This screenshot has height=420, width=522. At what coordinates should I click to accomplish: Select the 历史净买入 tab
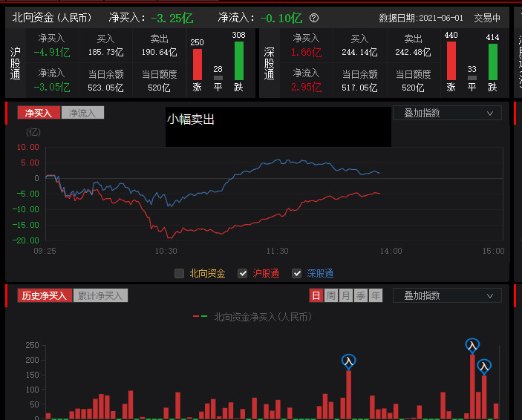point(45,295)
